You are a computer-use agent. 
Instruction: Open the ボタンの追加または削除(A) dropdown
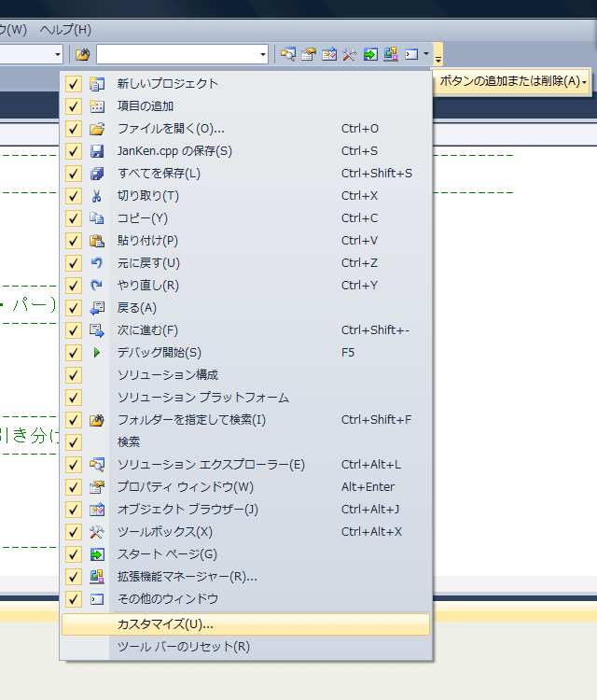513,81
